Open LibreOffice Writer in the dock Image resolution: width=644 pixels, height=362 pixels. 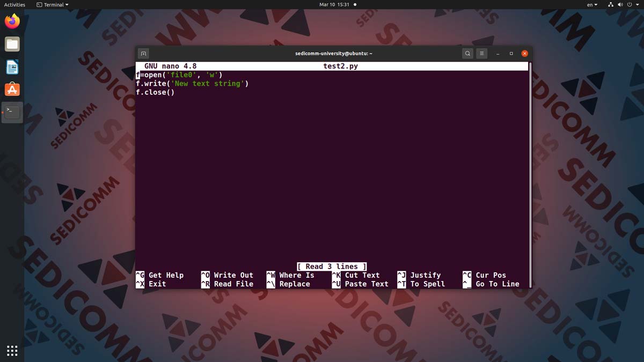pos(12,67)
